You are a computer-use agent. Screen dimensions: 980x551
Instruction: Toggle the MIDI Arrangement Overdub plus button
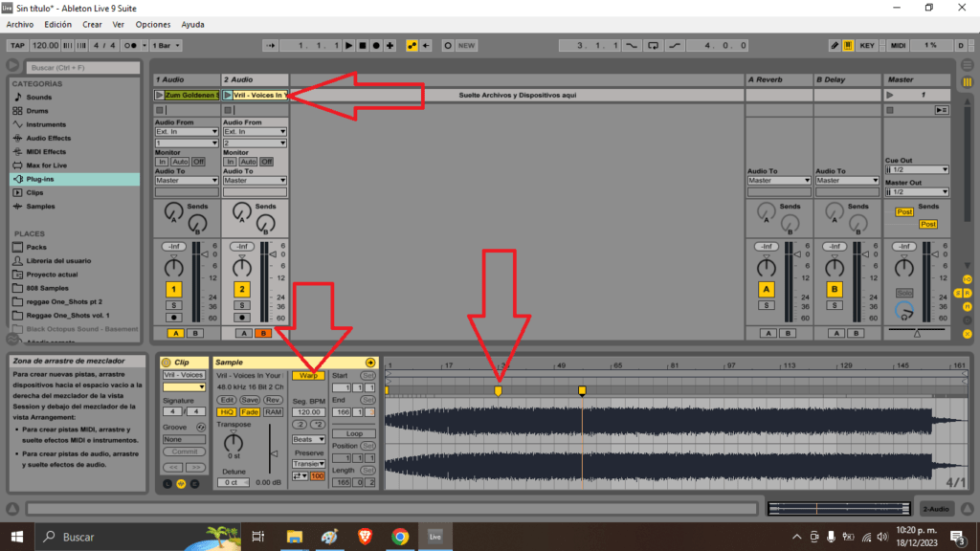tap(390, 46)
